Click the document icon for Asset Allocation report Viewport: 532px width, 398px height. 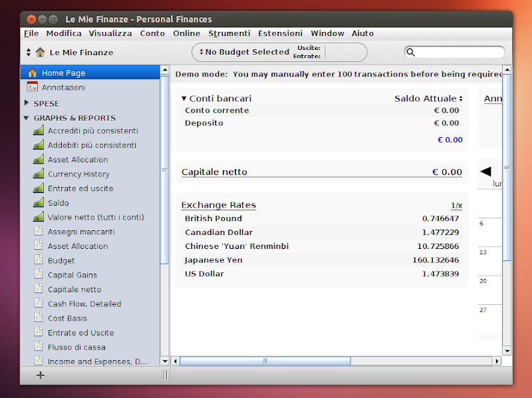tap(39, 245)
